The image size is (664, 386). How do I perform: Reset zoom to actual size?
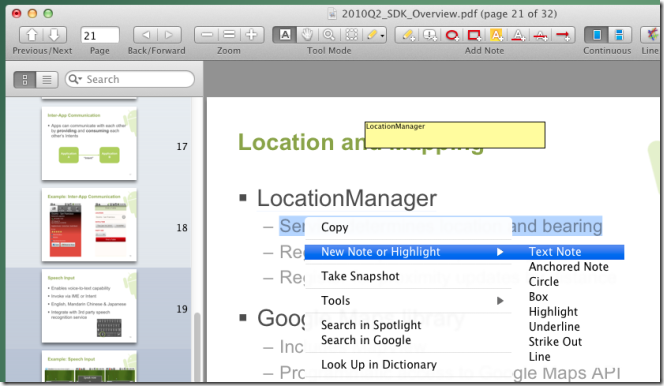click(x=229, y=35)
